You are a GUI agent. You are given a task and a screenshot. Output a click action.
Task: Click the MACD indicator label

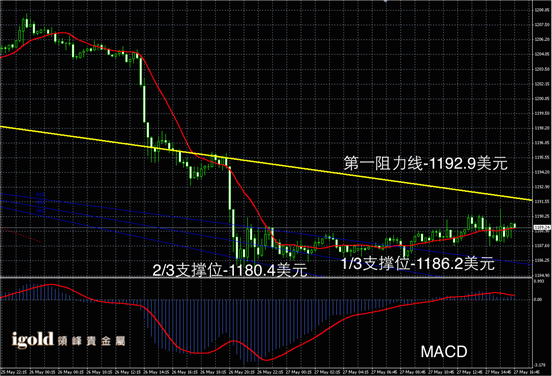coord(444,352)
